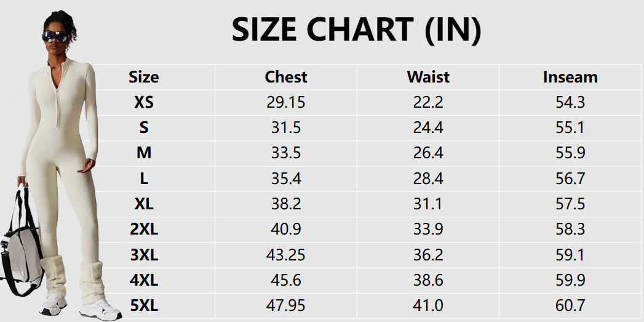Select the Chest column header
644x322 pixels.
(285, 78)
